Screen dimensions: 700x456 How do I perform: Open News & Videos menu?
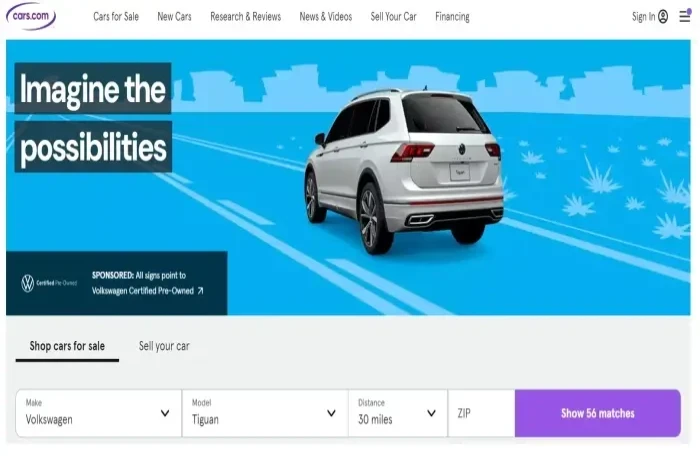pos(325,17)
